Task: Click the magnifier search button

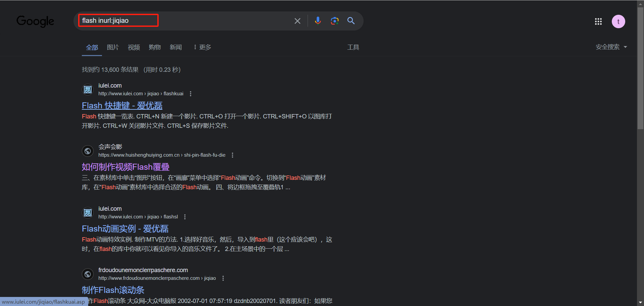Action: click(x=351, y=21)
